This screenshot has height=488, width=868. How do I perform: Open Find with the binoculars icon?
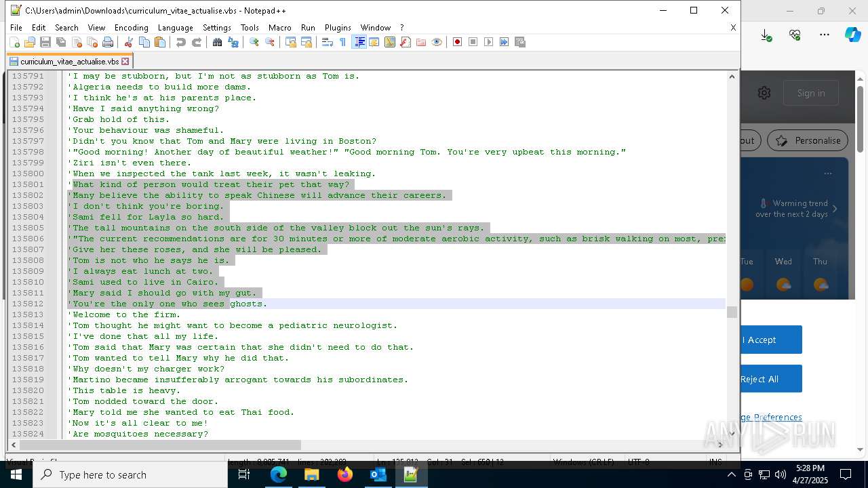(x=218, y=42)
